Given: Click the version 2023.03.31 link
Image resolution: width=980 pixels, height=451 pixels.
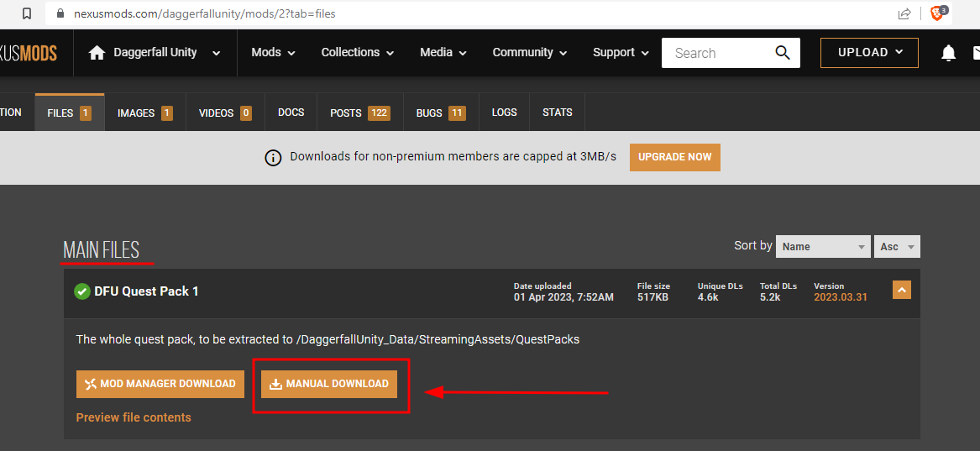Looking at the screenshot, I should [x=841, y=296].
